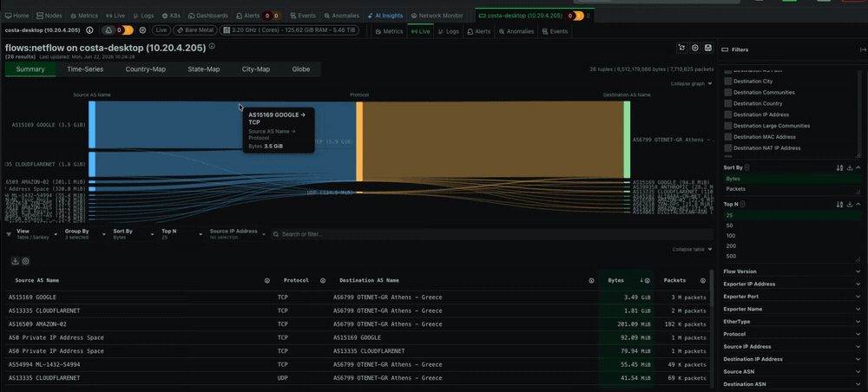Open chart settings using the gear icon beside save
Screen dimensions: 868x392
[695, 48]
